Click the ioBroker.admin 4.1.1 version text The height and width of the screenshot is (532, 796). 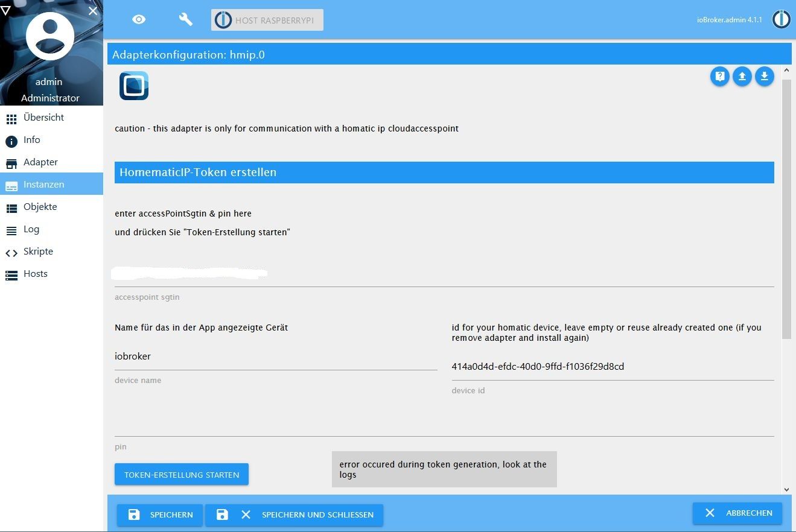tap(729, 20)
